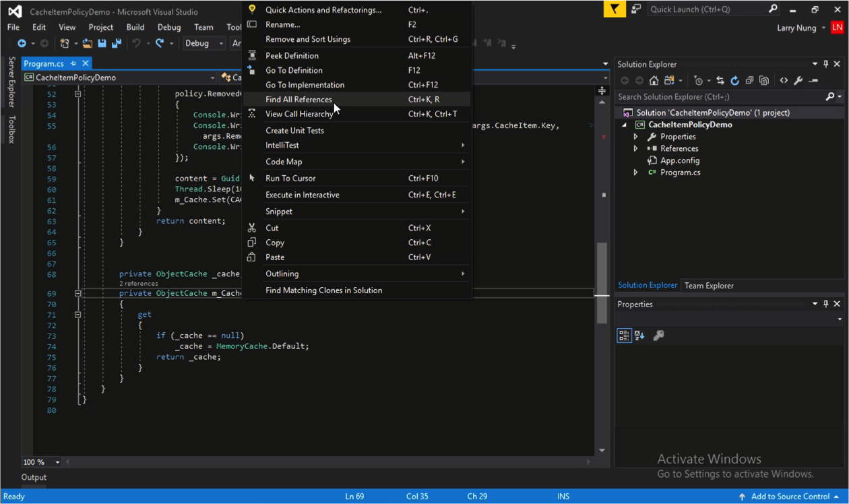Collapse the m_Cache property at line 69
The height and width of the screenshot is (504, 849).
point(77,294)
